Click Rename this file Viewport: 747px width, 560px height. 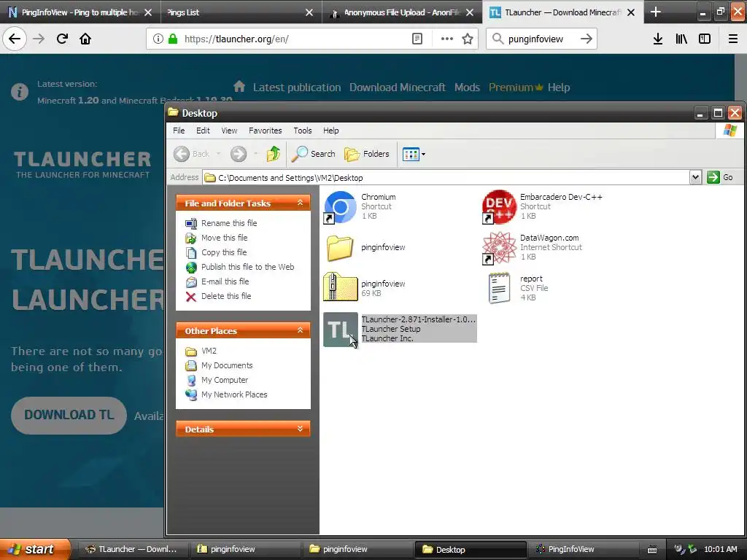[228, 223]
